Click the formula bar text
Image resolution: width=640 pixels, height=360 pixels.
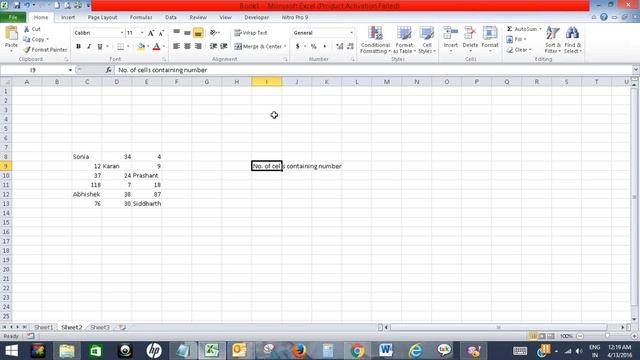162,70
